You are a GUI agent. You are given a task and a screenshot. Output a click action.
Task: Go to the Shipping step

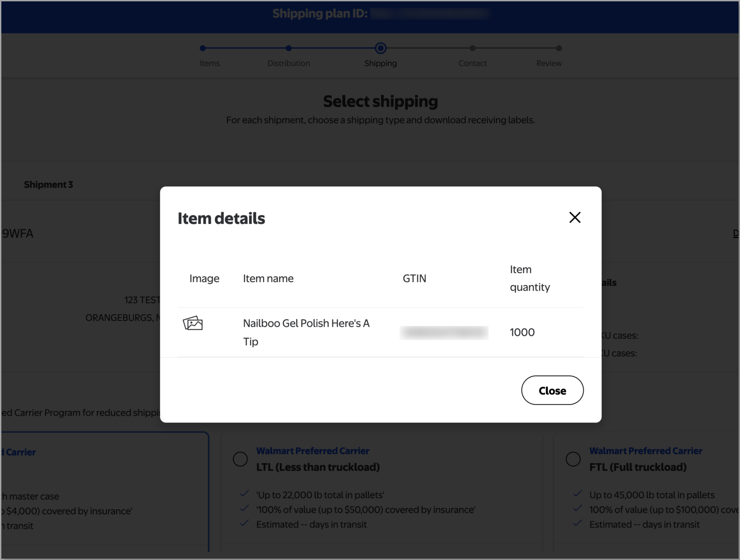[380, 63]
